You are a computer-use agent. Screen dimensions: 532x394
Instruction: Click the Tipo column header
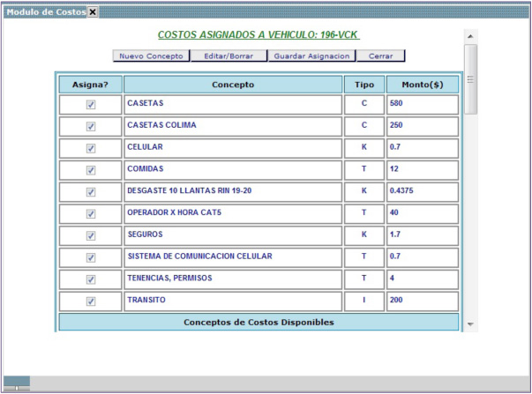coord(364,85)
